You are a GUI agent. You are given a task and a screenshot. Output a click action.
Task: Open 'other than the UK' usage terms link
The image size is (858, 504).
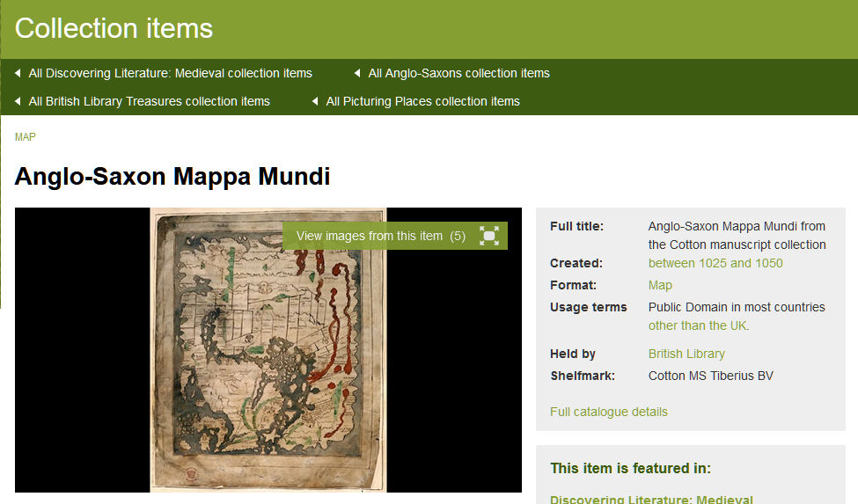(x=699, y=325)
